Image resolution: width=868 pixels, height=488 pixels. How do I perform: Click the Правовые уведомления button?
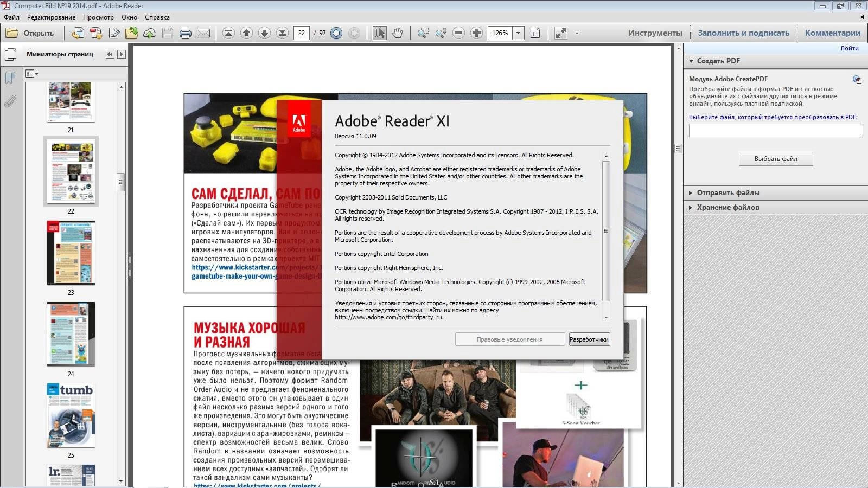tap(509, 339)
